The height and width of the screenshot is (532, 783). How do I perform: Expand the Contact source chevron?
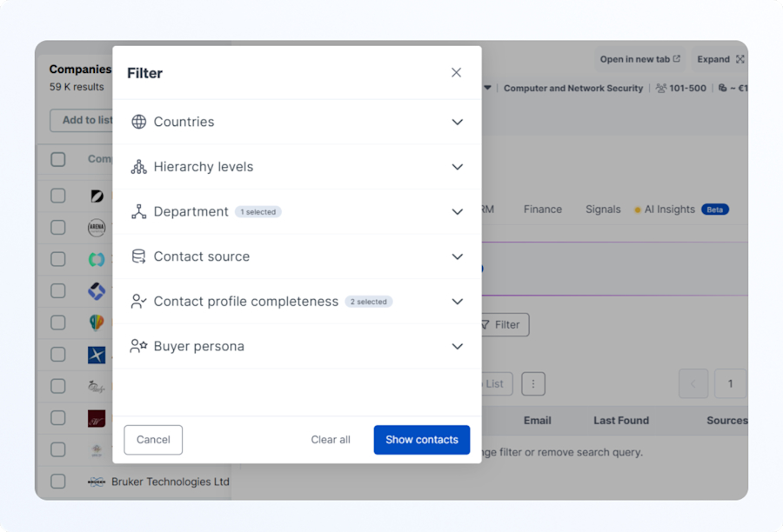coord(457,257)
